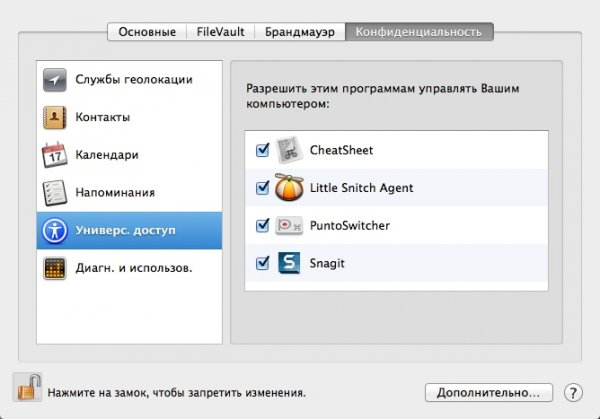Select Универс. доступ in the sidebar
600x419 pixels.
129,230
